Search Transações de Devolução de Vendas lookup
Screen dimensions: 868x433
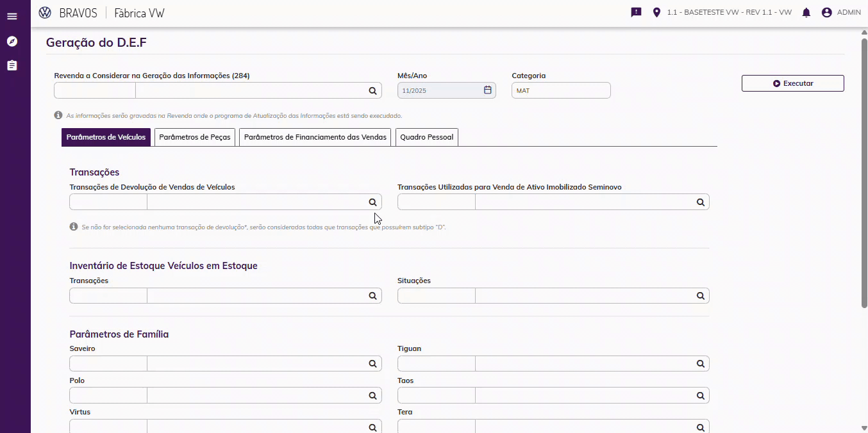372,202
